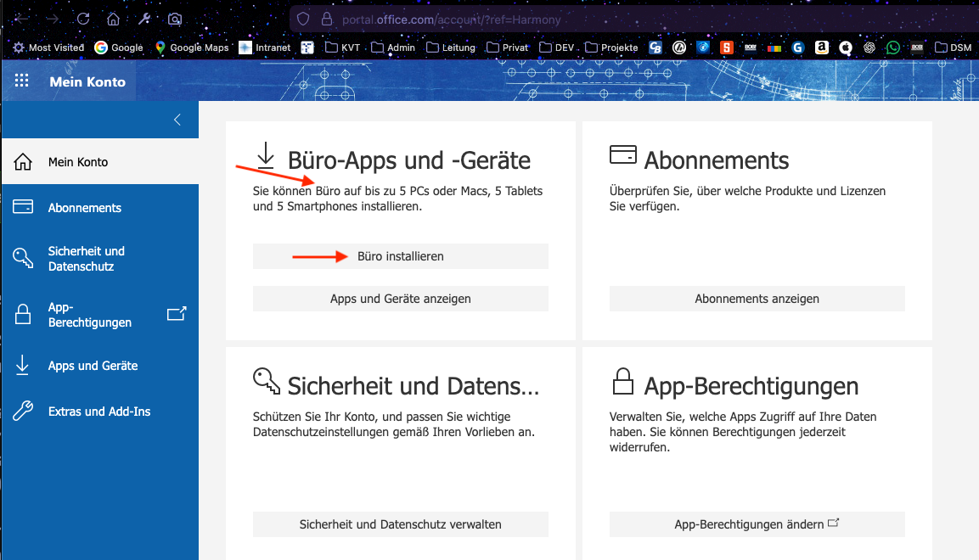Click App-Berechtigungen ändern button

point(757,524)
